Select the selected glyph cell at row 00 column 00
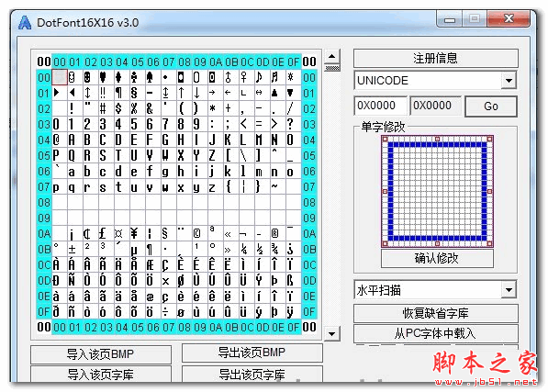Image resolution: width=548 pixels, height=392 pixels. tap(60, 77)
